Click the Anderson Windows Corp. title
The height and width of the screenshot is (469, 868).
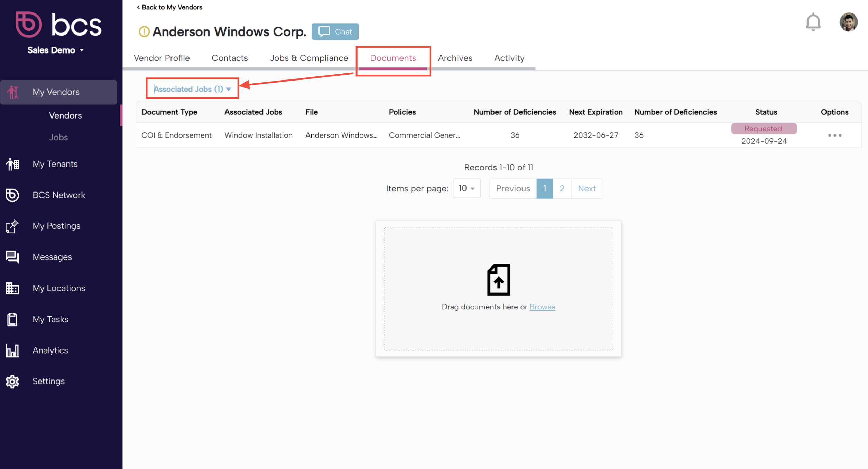(229, 32)
